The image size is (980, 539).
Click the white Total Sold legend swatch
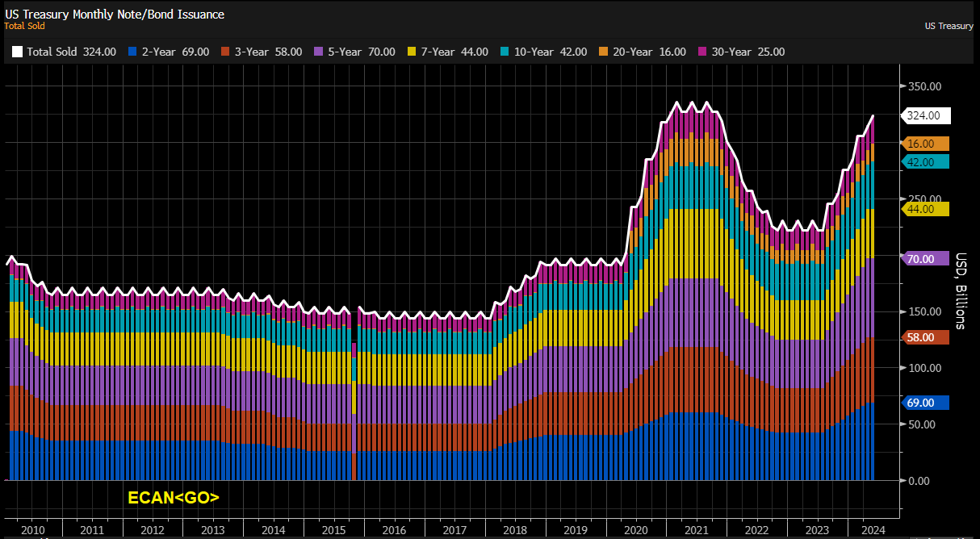[18, 52]
